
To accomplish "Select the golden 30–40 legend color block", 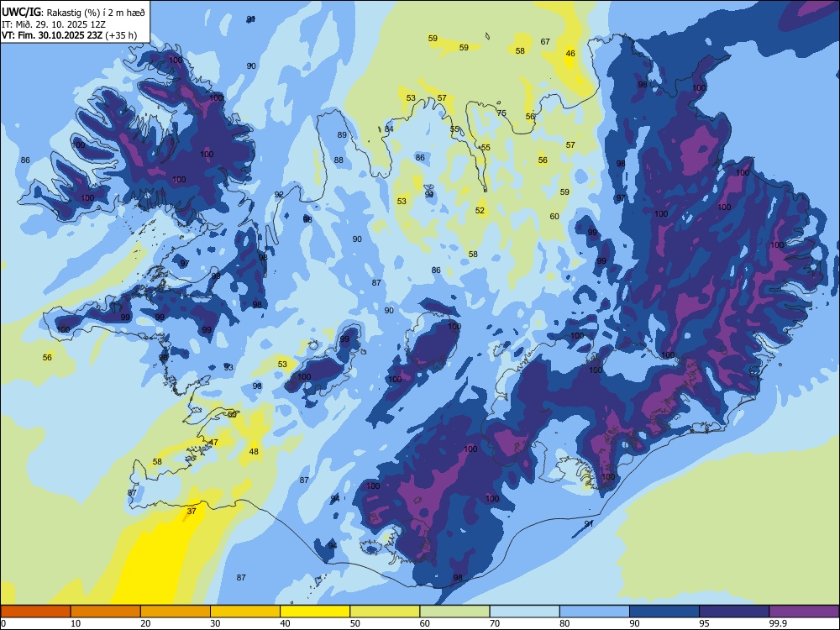I will 245,612.
